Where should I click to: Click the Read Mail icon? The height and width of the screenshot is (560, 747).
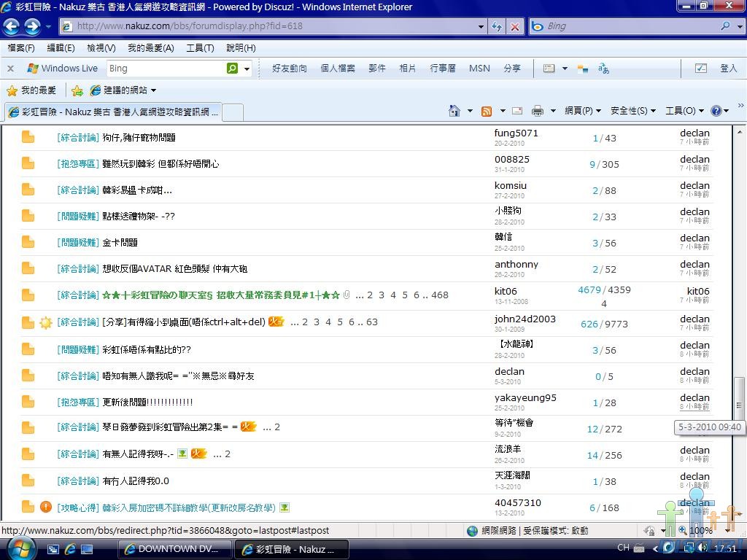pyautogui.click(x=517, y=111)
